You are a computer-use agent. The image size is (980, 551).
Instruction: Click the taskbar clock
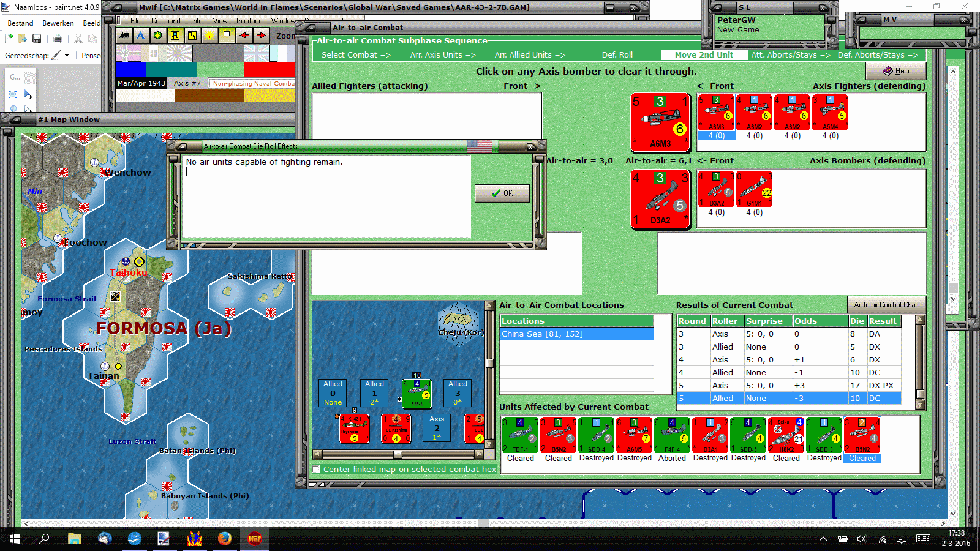956,539
